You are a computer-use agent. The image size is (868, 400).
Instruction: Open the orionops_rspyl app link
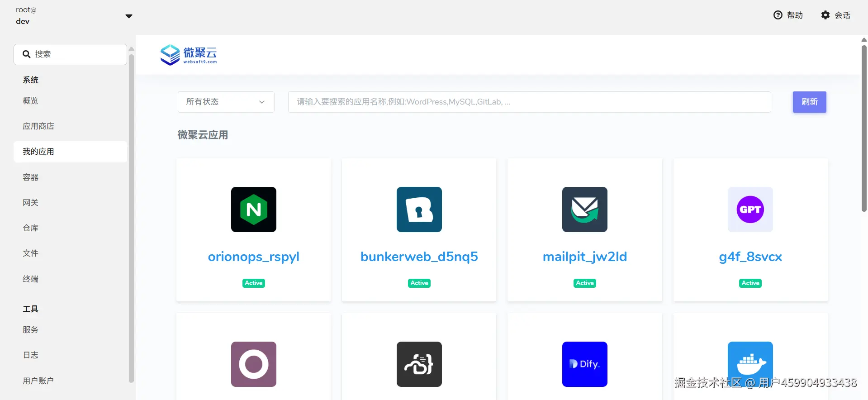pos(253,257)
